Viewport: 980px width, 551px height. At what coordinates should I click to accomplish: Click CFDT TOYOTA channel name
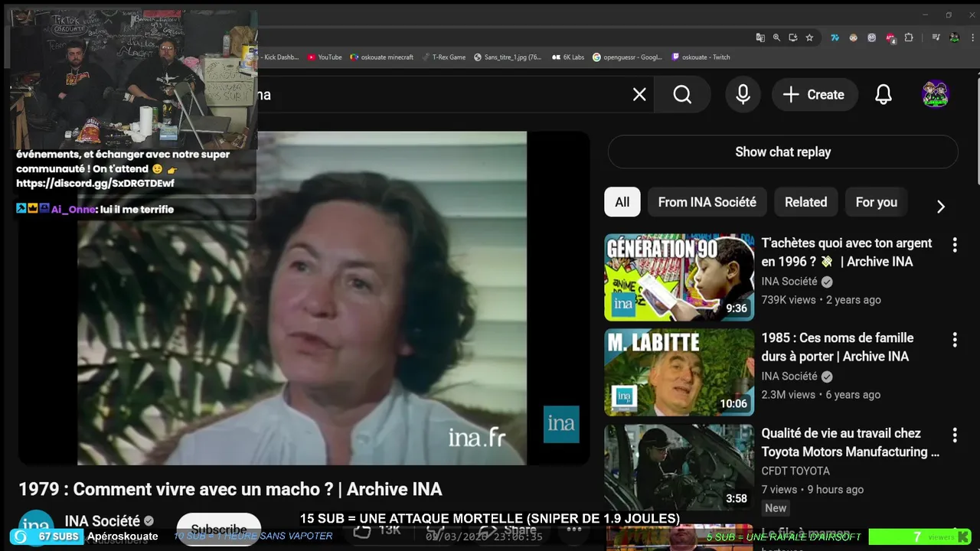(795, 471)
